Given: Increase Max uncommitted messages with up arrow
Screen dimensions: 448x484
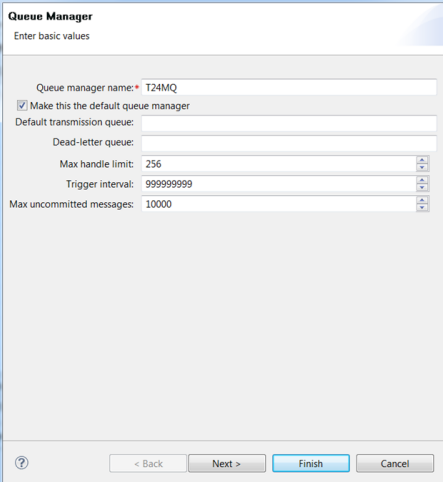Looking at the screenshot, I should coord(422,200).
